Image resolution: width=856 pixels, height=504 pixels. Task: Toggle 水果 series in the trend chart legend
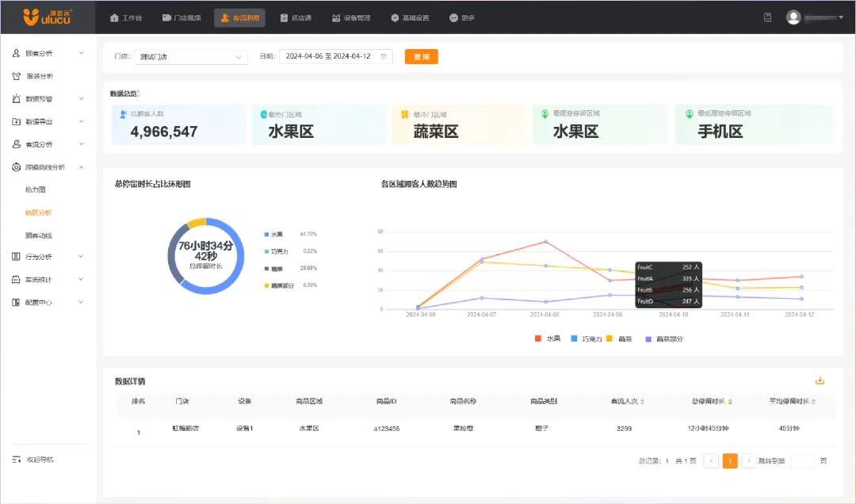(548, 339)
